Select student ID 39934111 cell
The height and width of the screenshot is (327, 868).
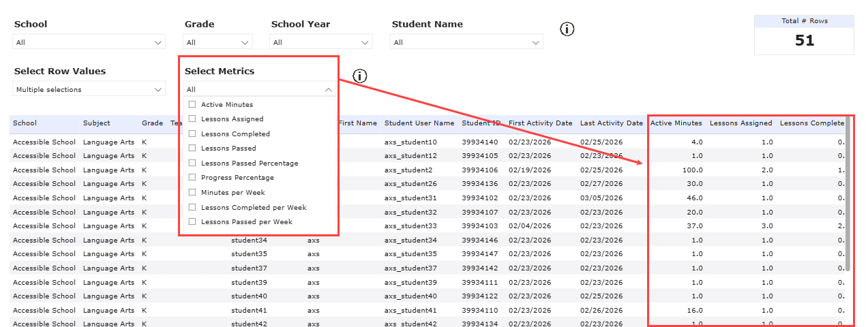480,283
